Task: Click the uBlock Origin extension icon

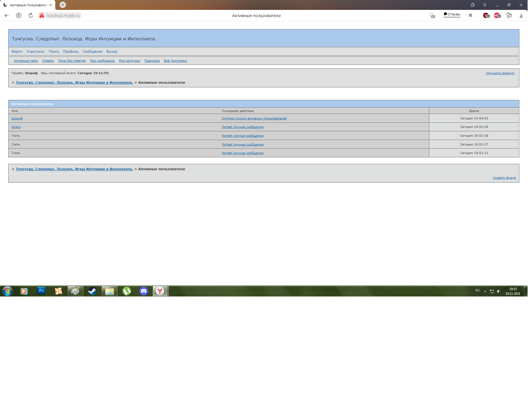Action: point(486,16)
